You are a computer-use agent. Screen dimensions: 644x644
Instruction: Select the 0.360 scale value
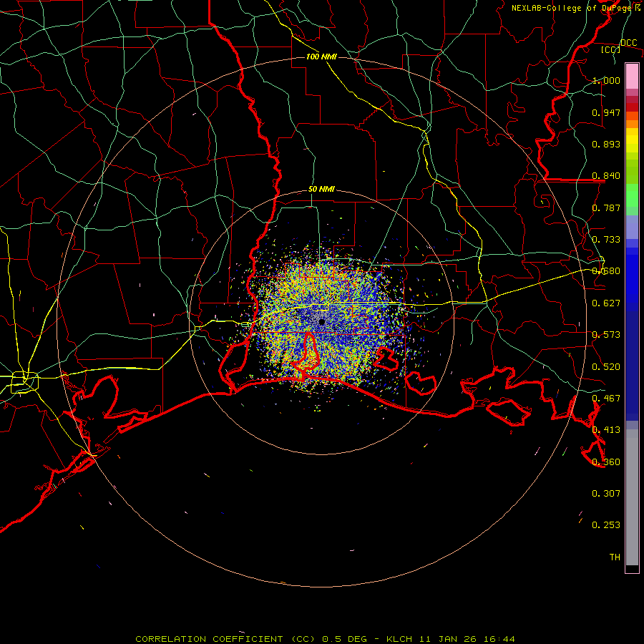click(606, 462)
